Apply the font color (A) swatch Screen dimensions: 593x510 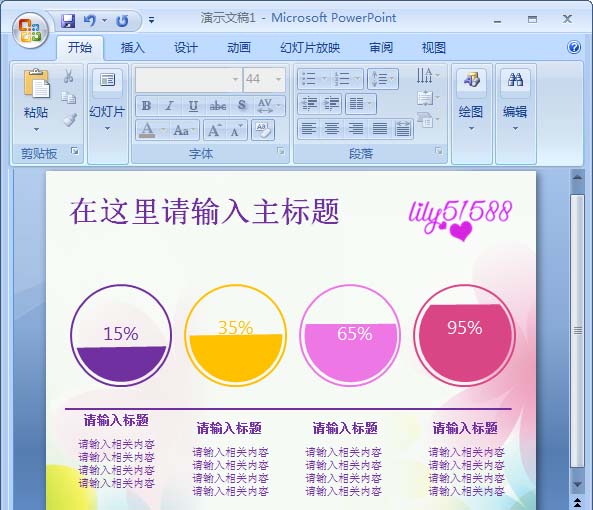pos(147,131)
